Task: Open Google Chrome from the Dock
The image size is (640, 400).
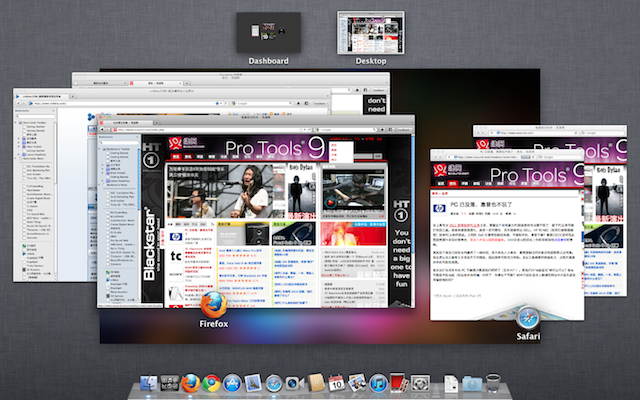Action: [x=211, y=384]
